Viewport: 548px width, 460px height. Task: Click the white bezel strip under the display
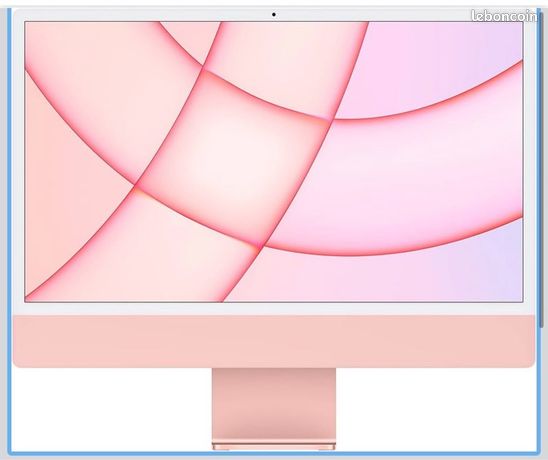coord(274,309)
